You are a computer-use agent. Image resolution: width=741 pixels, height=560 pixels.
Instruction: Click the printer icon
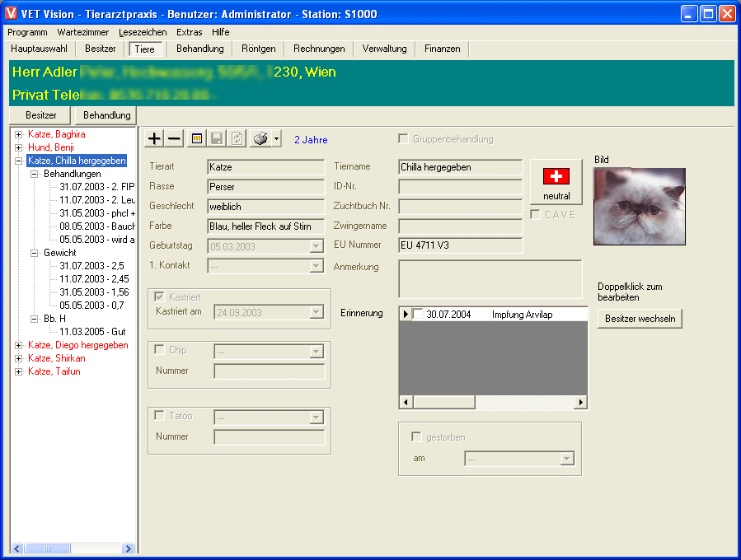tap(260, 139)
